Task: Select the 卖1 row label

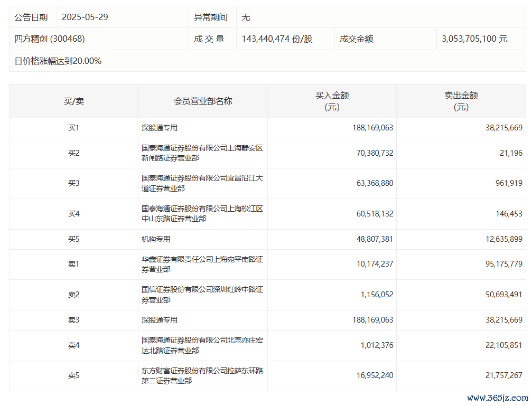Action: 73,264
